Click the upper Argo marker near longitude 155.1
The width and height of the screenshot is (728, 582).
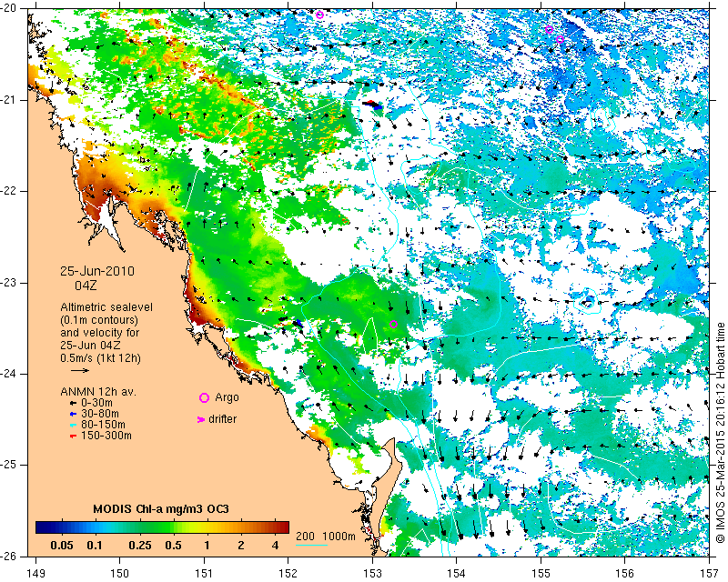550,30
